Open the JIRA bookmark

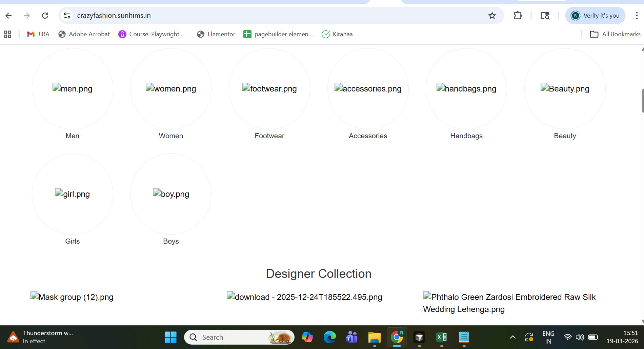coord(38,34)
